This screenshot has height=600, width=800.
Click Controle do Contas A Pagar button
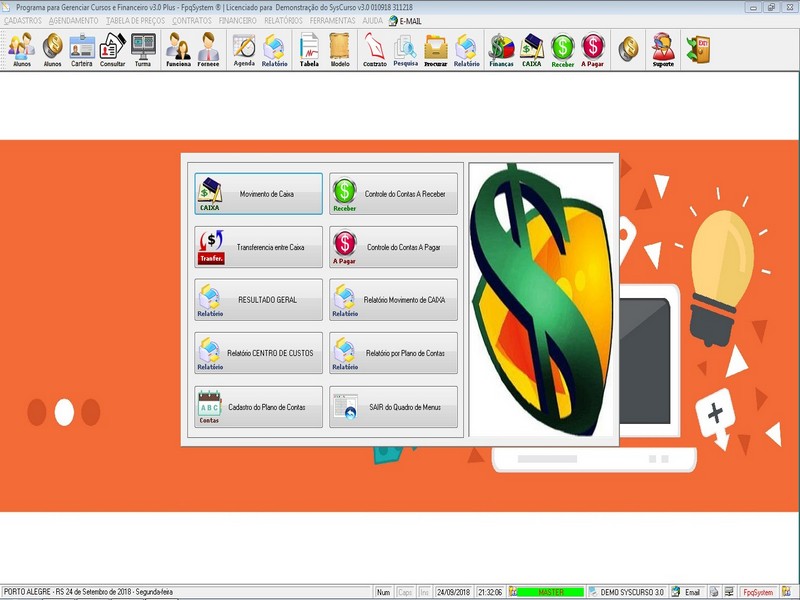tap(393, 247)
